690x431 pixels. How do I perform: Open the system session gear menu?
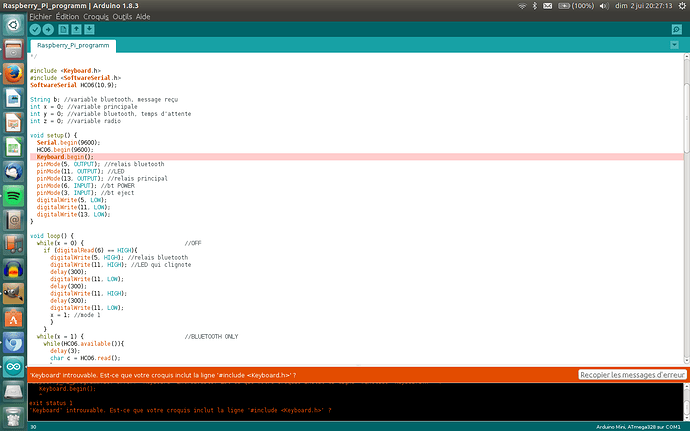pos(682,6)
